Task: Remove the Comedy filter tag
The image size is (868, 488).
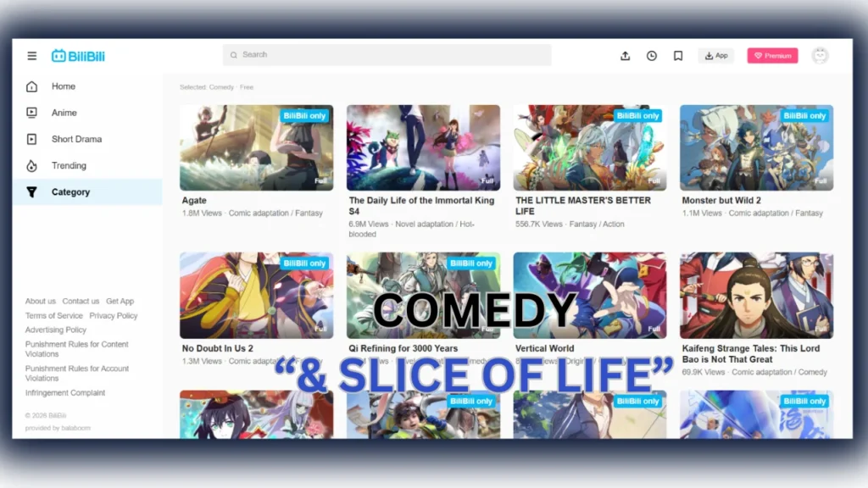Action: pyautogui.click(x=220, y=86)
